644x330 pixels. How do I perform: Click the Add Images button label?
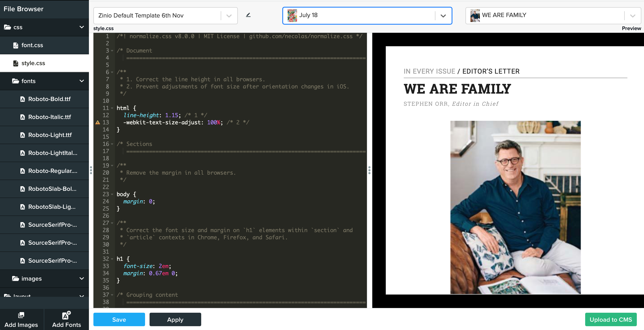(21, 325)
